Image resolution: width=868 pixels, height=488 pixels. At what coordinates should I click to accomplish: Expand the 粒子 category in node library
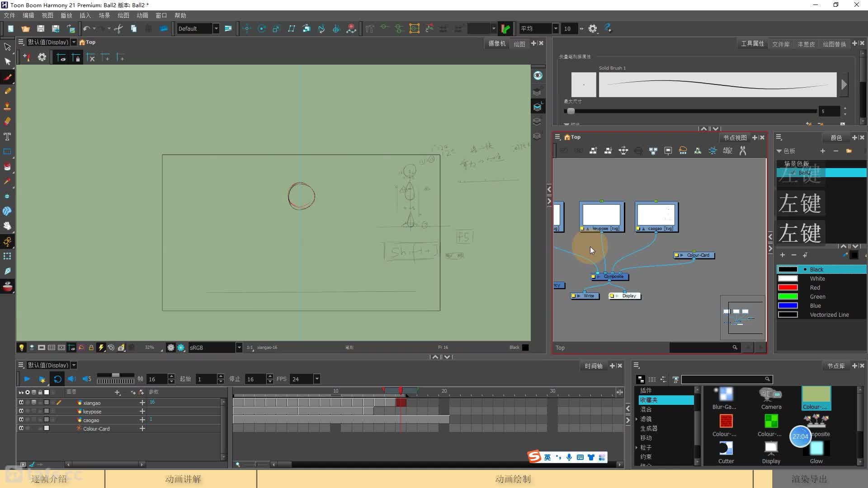(x=637, y=447)
